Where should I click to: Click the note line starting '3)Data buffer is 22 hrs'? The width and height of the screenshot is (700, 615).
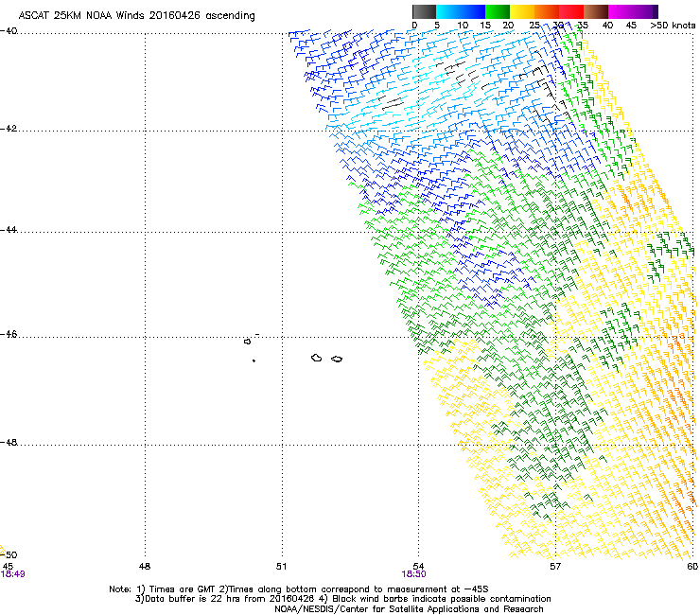tap(342, 599)
